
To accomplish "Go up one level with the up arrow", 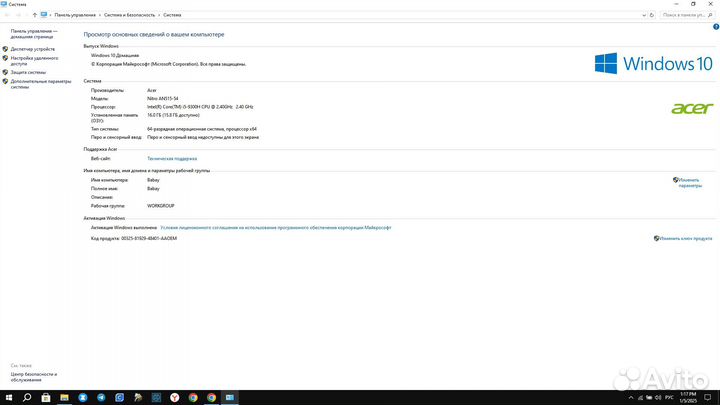I will pos(34,15).
